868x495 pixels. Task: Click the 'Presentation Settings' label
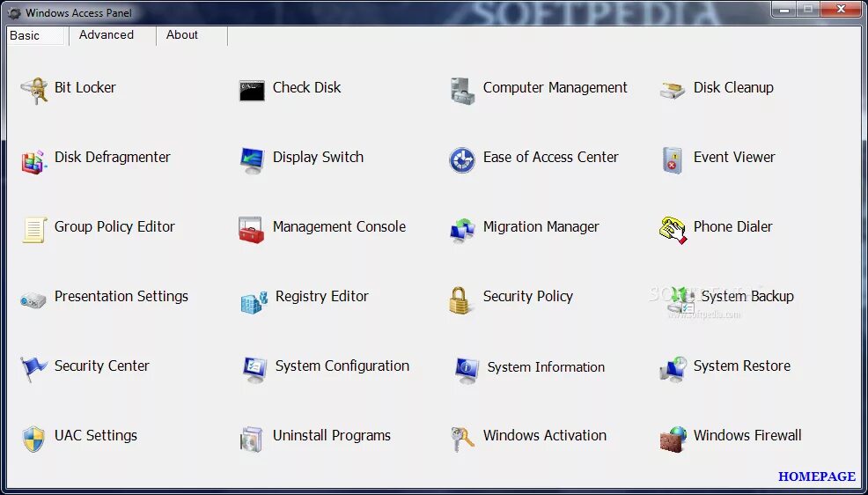tap(121, 297)
